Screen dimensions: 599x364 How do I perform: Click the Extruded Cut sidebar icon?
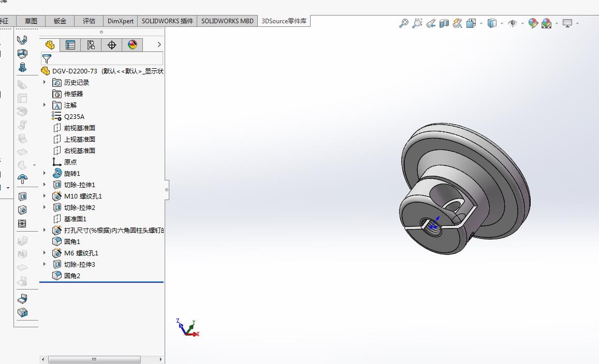[x=22, y=196]
